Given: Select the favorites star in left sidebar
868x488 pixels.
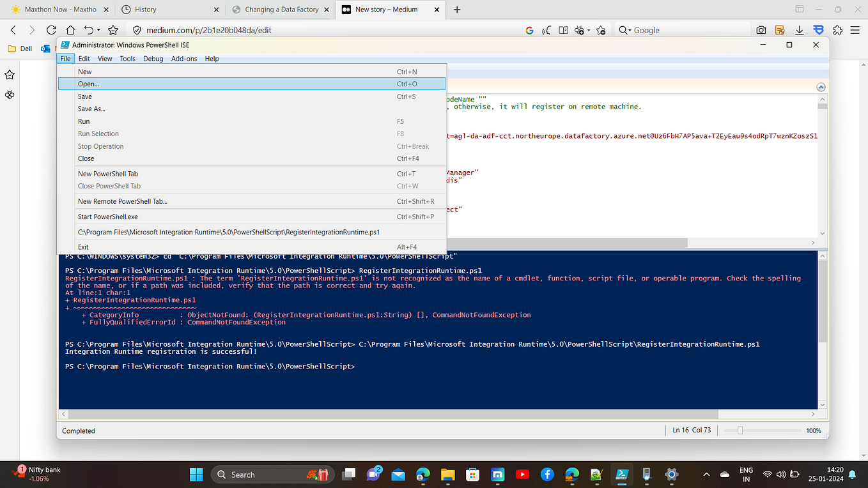Looking at the screenshot, I should click(x=10, y=75).
